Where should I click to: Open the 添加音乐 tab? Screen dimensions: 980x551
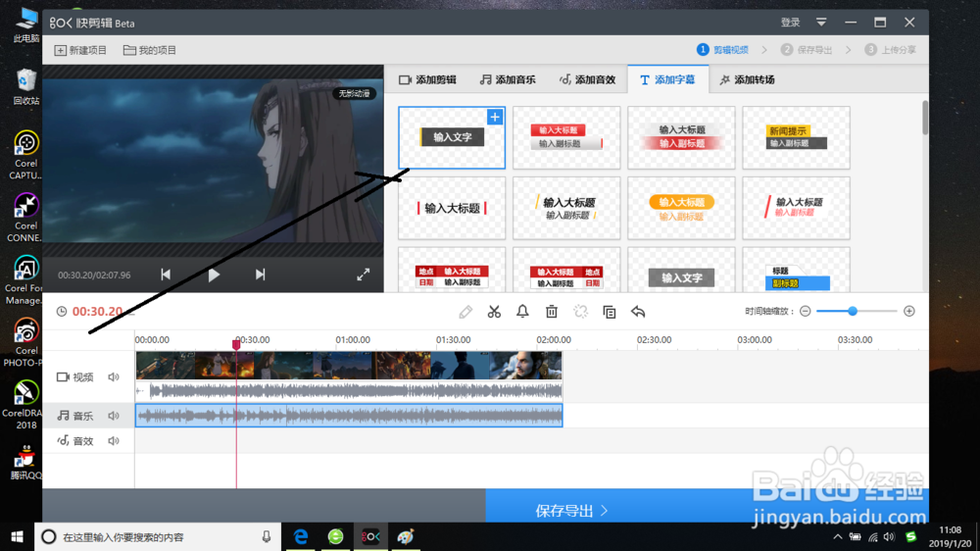point(508,80)
